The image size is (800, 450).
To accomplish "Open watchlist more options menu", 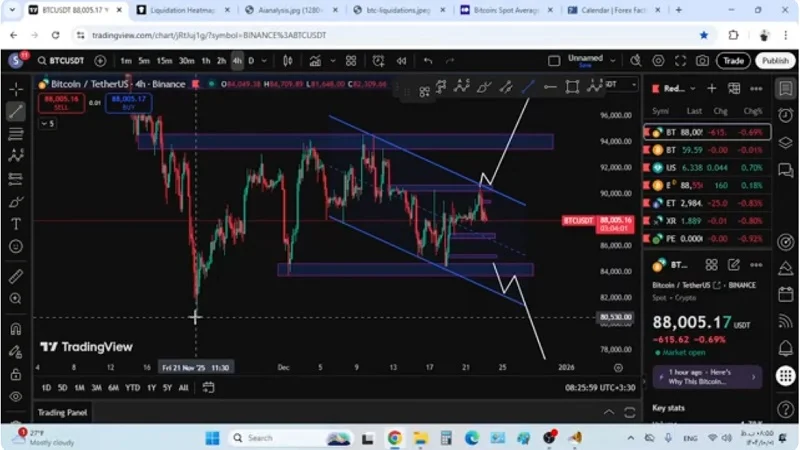I will (756, 88).
